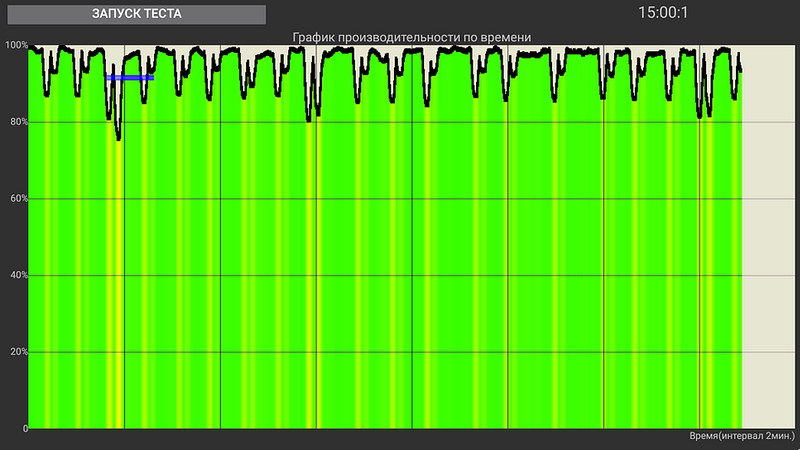Screen dimensions: 800x450
Task: Click the 100% axis label
Action: [16, 45]
